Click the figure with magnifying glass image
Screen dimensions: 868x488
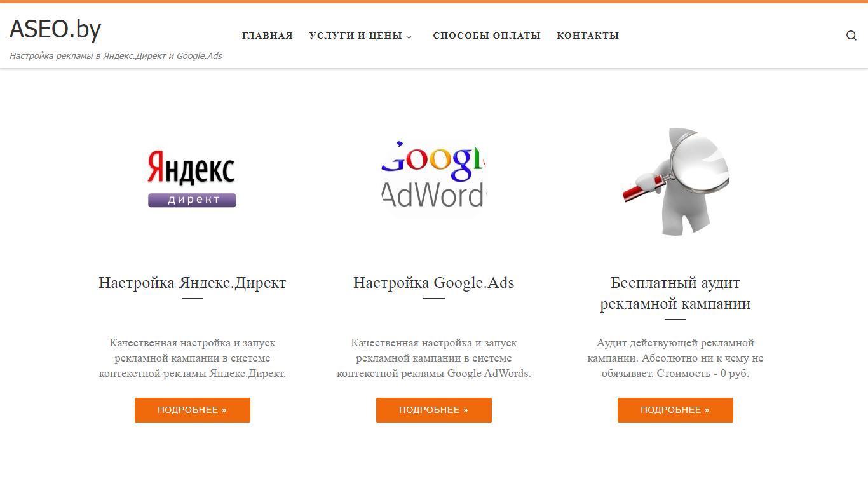click(x=675, y=182)
